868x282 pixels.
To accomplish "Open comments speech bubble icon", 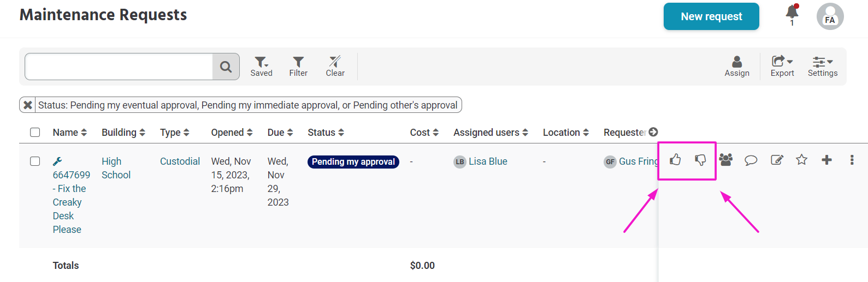I will [x=751, y=160].
